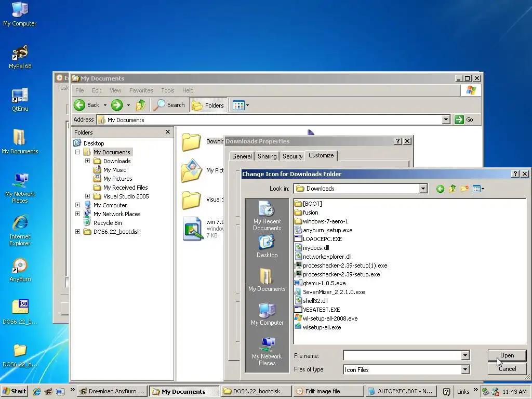Switch to Sharing tab in Downloads Properties
Image resolution: width=532 pixels, height=399 pixels.
pyautogui.click(x=267, y=156)
